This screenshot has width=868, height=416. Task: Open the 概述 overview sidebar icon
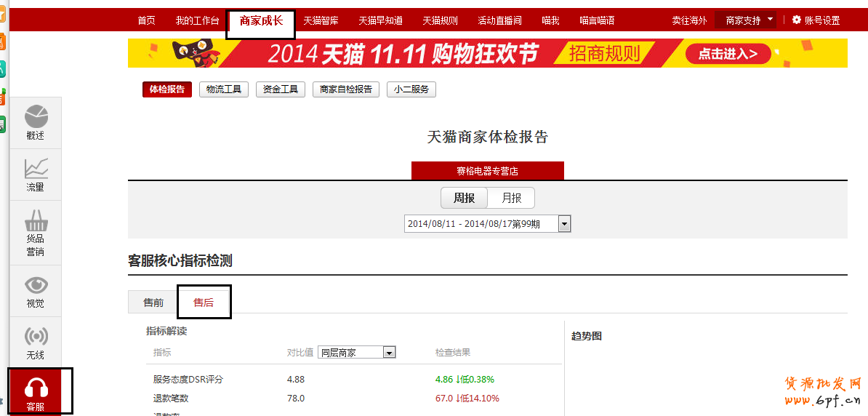(x=36, y=116)
